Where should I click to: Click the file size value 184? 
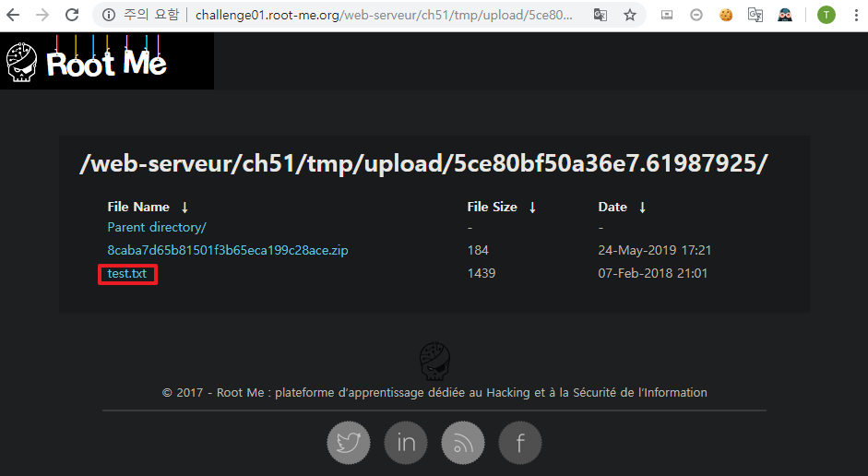(478, 250)
